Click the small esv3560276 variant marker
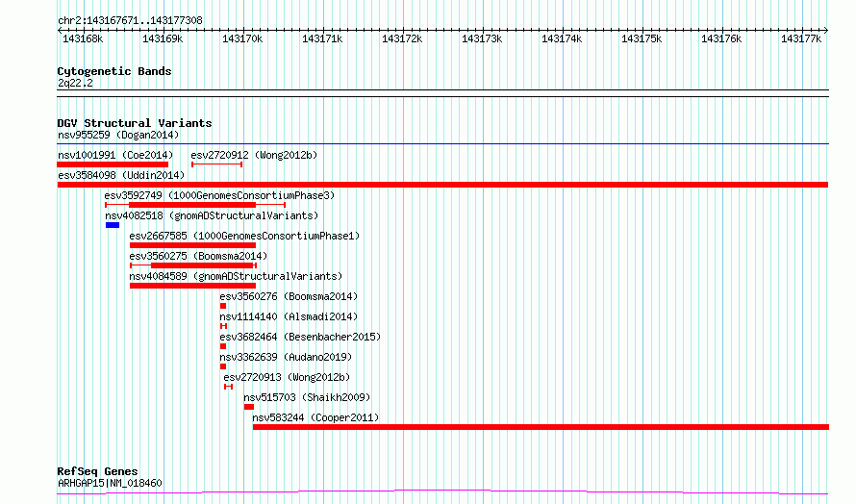856x504 pixels. 223,306
